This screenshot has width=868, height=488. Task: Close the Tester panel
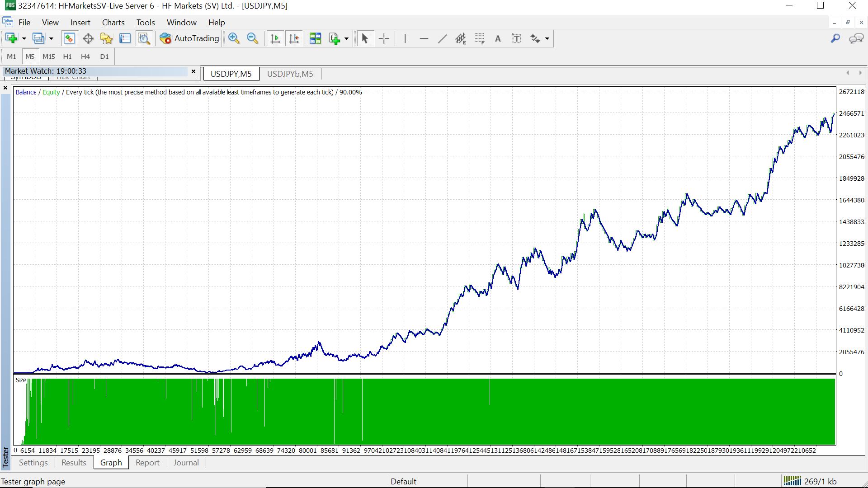coord(5,88)
